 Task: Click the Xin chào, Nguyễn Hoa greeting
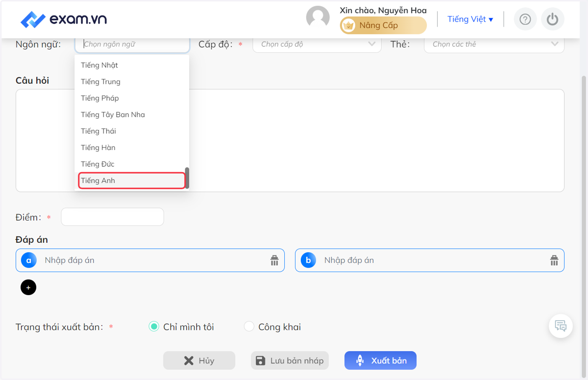(x=383, y=10)
